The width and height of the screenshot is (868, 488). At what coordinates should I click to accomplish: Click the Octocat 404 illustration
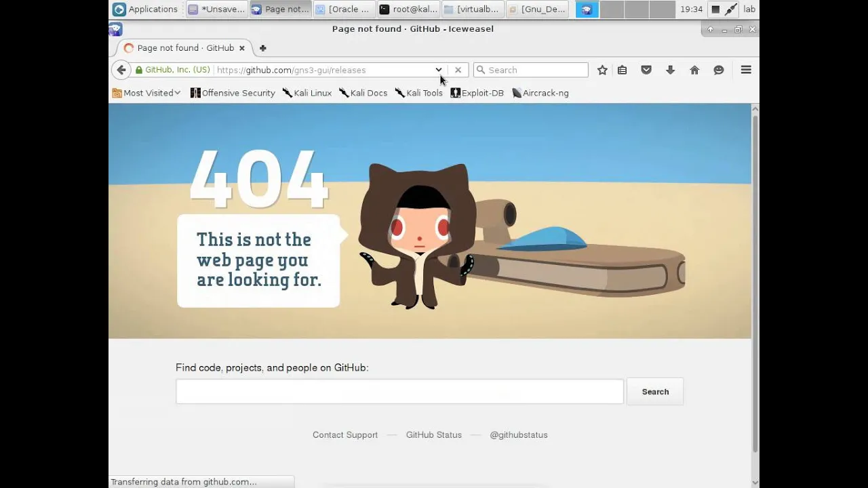coord(417,236)
